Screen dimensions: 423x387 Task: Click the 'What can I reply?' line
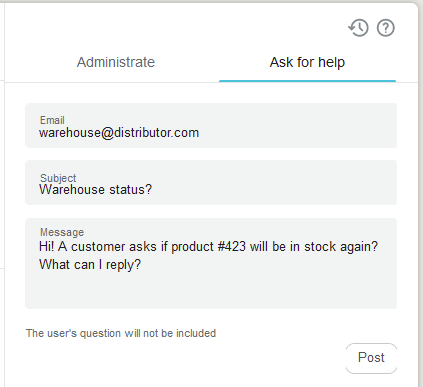(90, 265)
